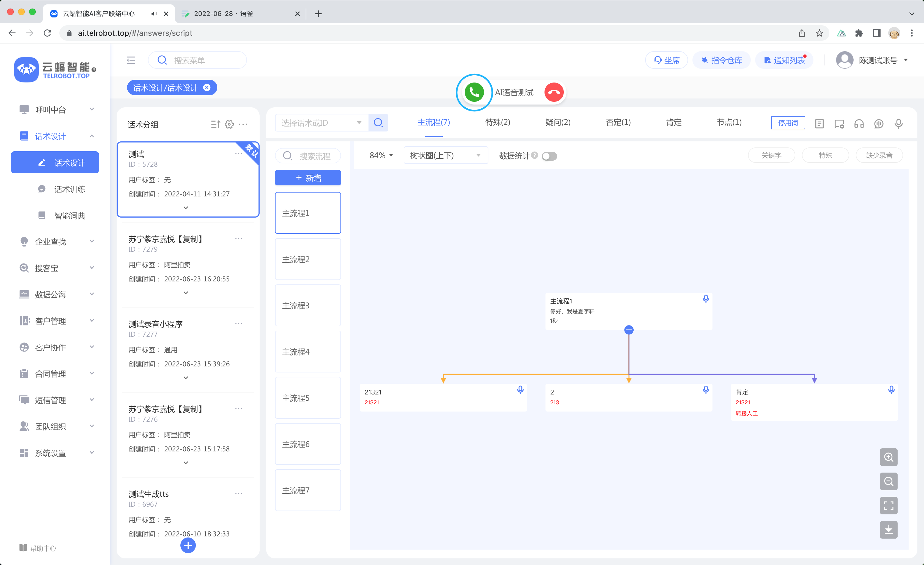Open the 树状图(上下) layout dropdown
924x565 pixels.
click(445, 155)
